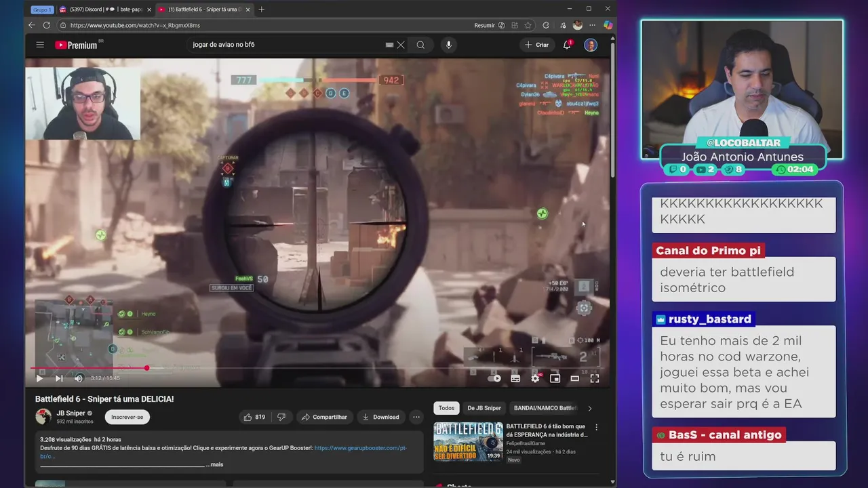Start voice search microphone
The height and width of the screenshot is (488, 868).
[448, 45]
